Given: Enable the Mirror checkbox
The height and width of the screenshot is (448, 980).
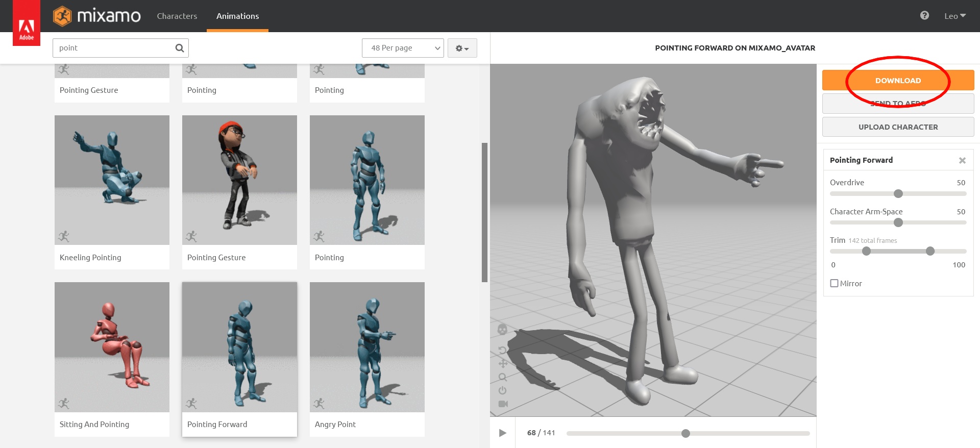Looking at the screenshot, I should [x=835, y=283].
